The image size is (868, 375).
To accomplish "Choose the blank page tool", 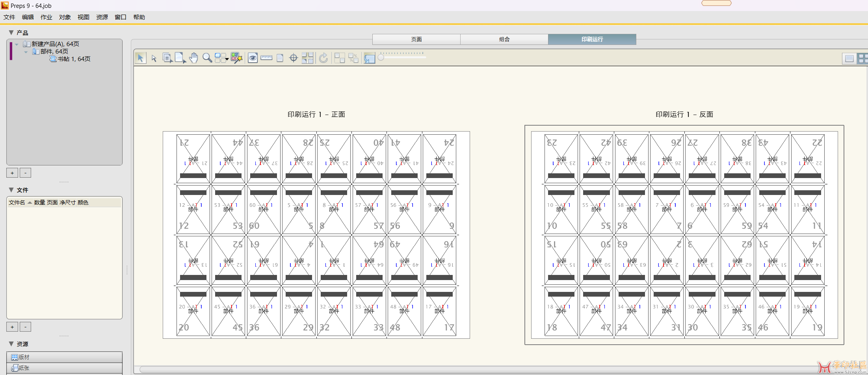I will 180,58.
